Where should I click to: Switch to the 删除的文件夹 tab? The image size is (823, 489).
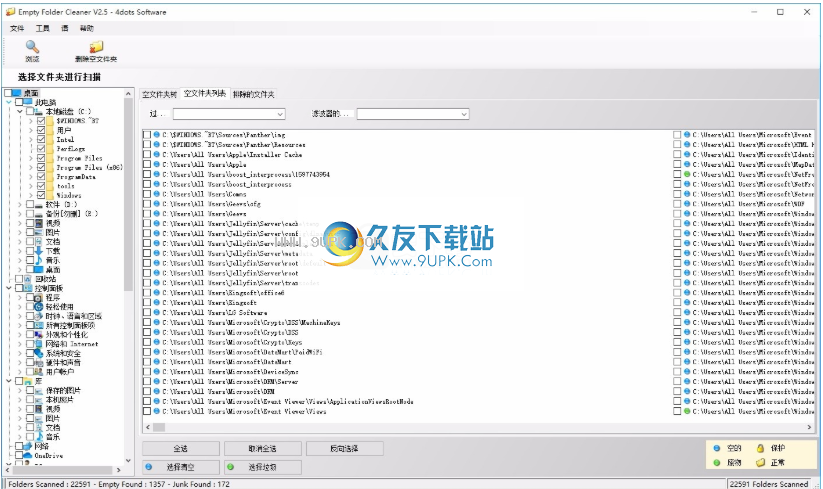pyautogui.click(x=254, y=94)
